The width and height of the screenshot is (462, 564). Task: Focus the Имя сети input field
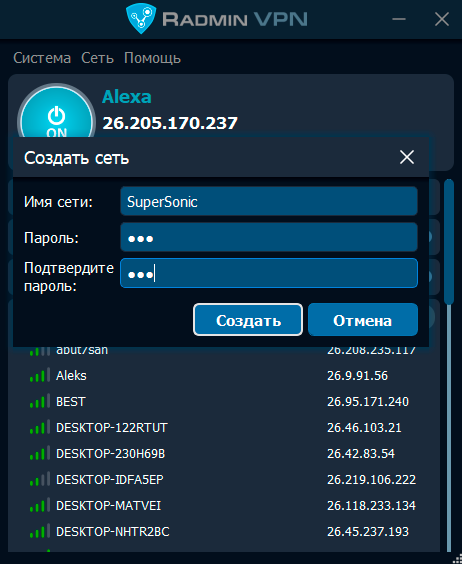269,201
